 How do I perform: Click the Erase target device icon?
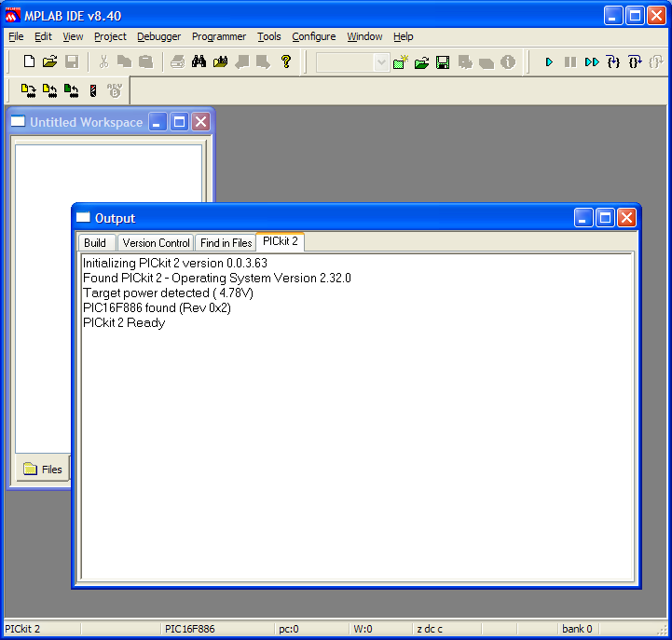click(93, 90)
